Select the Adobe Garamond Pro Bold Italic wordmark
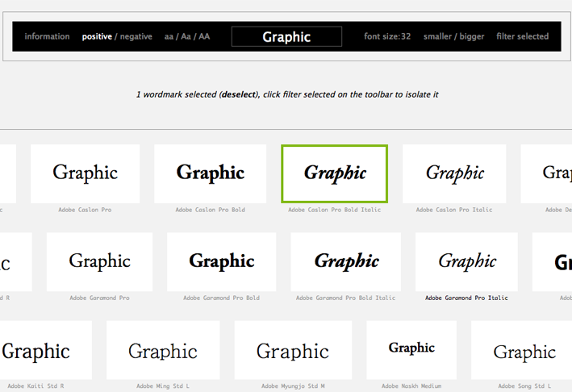The height and width of the screenshot is (392, 572). click(346, 262)
